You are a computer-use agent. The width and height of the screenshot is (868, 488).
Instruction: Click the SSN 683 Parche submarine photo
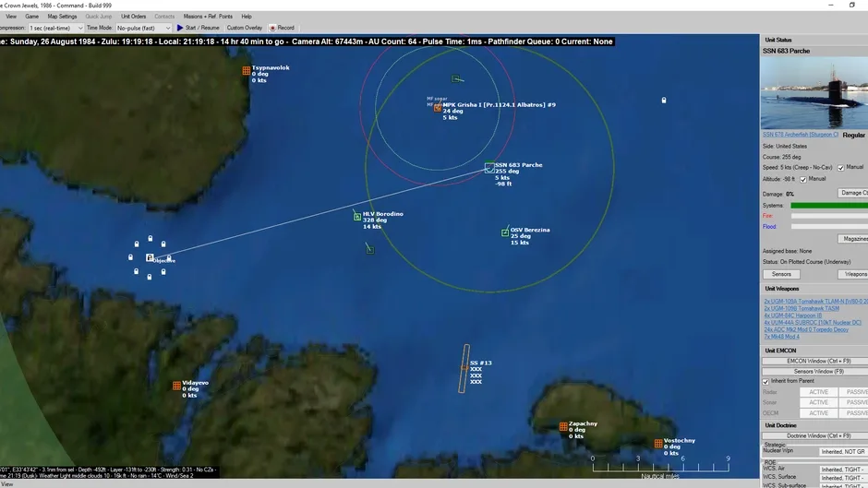(x=814, y=93)
